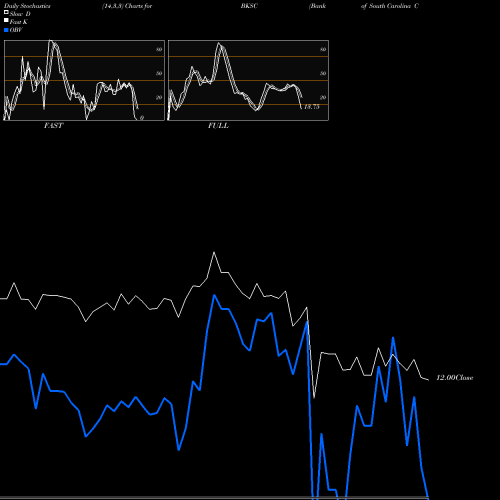Click the FULL chart label
The image size is (500, 500).
pyautogui.click(x=218, y=125)
